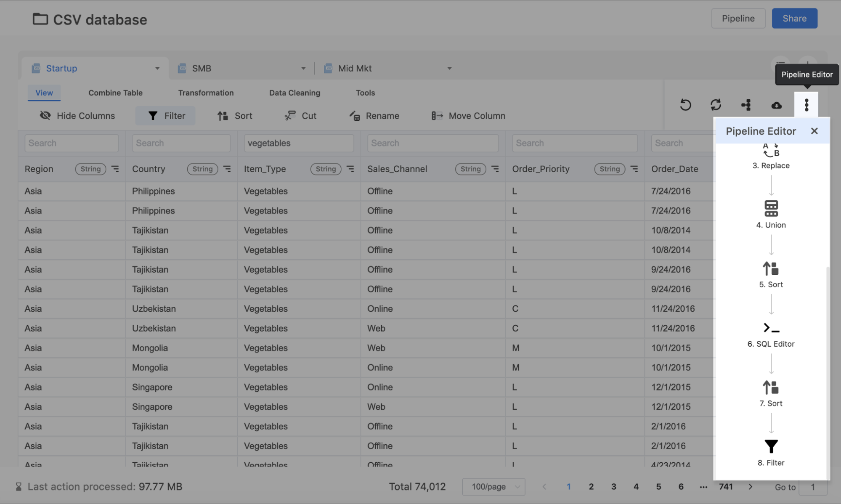
Task: Go to page 3
Action: point(613,487)
